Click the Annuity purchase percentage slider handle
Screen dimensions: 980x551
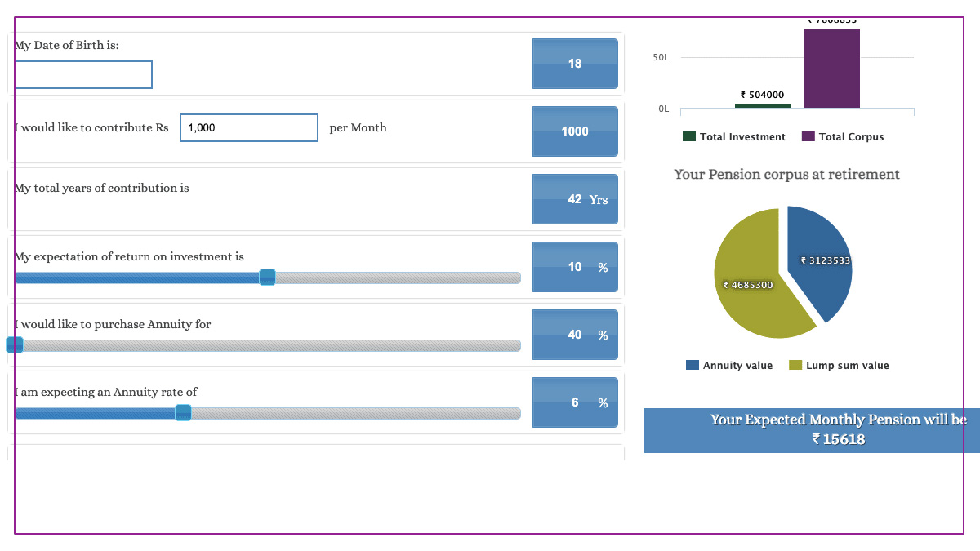click(15, 345)
